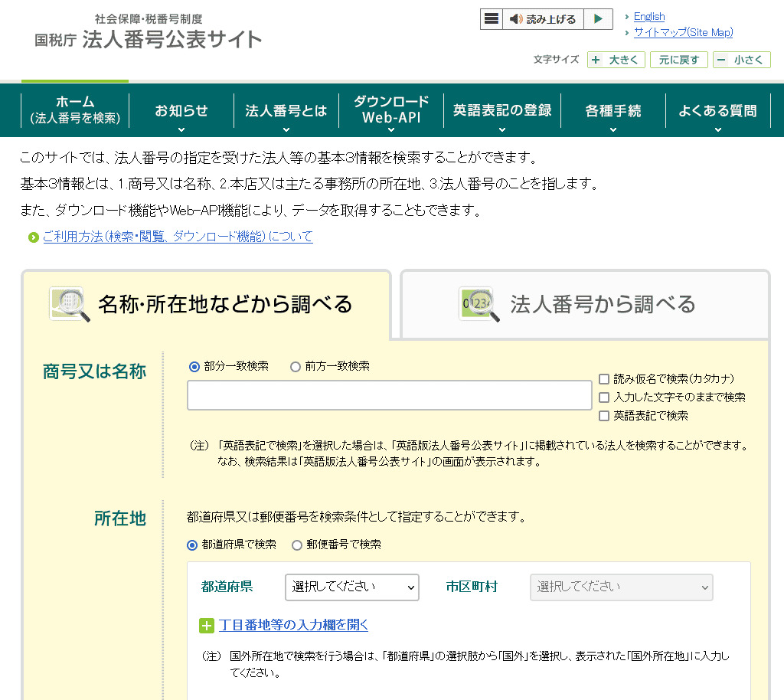Click the read-aloud hamburger menu icon

[492, 19]
